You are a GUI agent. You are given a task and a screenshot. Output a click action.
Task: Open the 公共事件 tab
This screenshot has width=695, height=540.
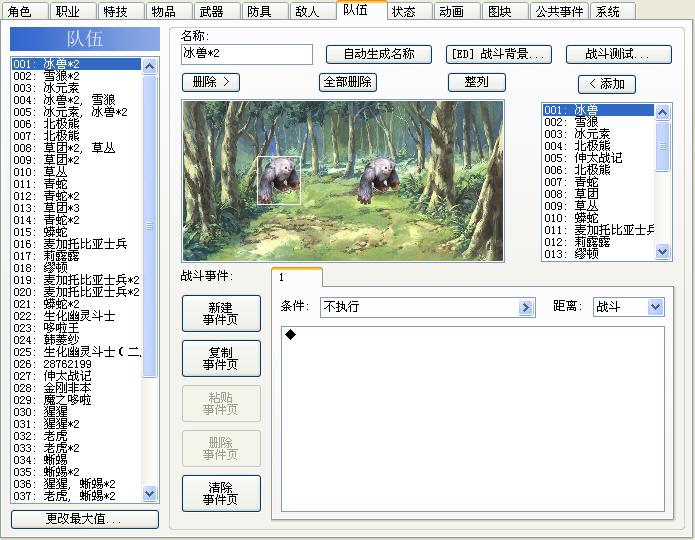[x=559, y=11]
